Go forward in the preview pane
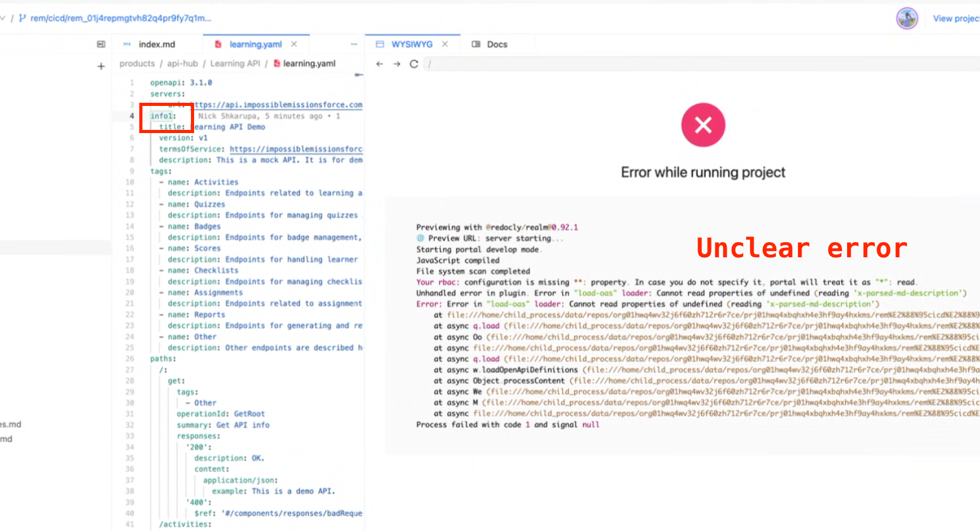 [x=396, y=64]
